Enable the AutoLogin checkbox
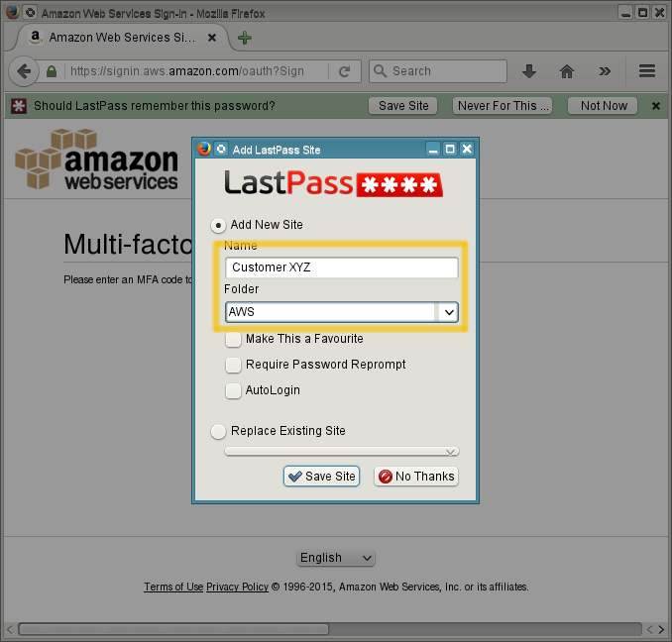The width and height of the screenshot is (672, 642). click(233, 390)
